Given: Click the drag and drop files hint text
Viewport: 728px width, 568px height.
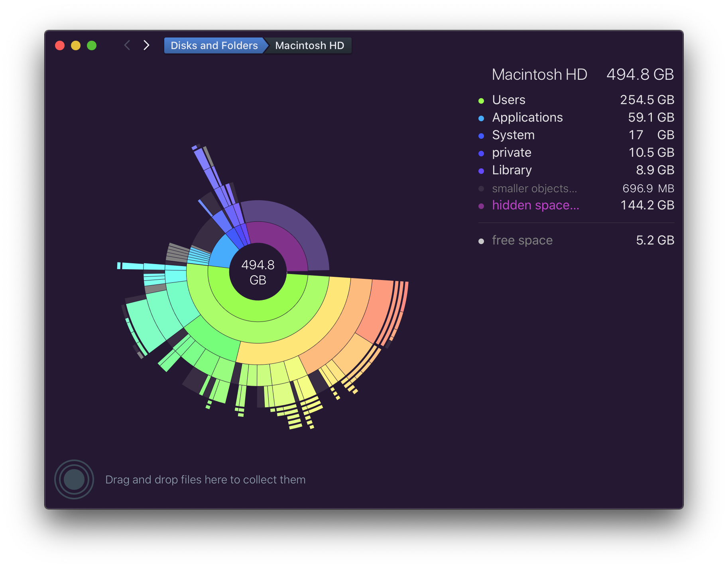Looking at the screenshot, I should 205,479.
